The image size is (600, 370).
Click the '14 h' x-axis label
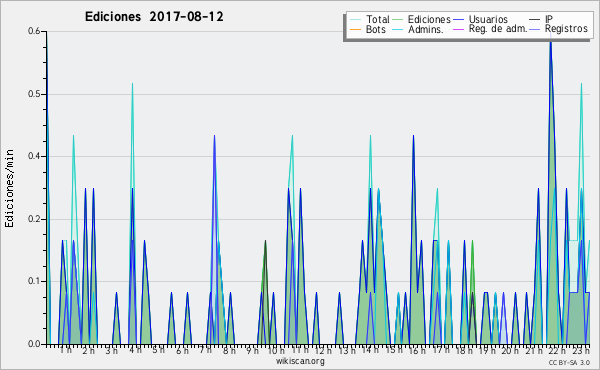point(370,350)
